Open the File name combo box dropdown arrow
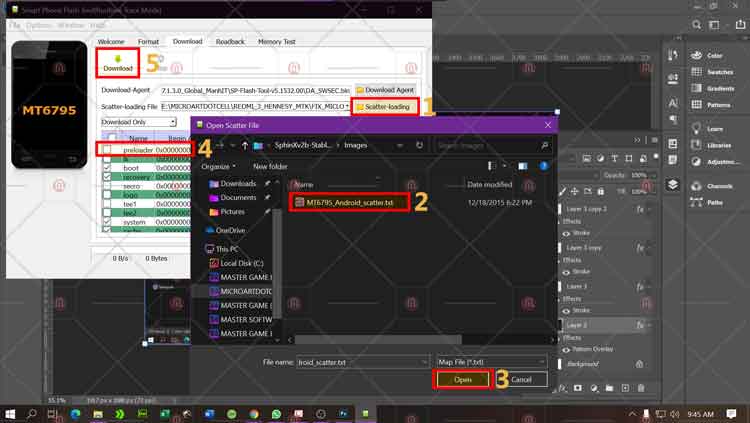750x423 pixels. [x=424, y=362]
